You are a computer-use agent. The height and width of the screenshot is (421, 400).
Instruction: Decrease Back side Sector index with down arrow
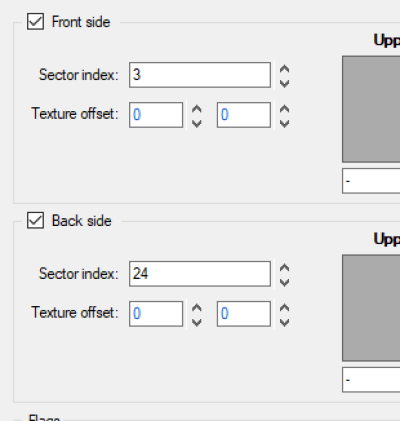tap(284, 281)
